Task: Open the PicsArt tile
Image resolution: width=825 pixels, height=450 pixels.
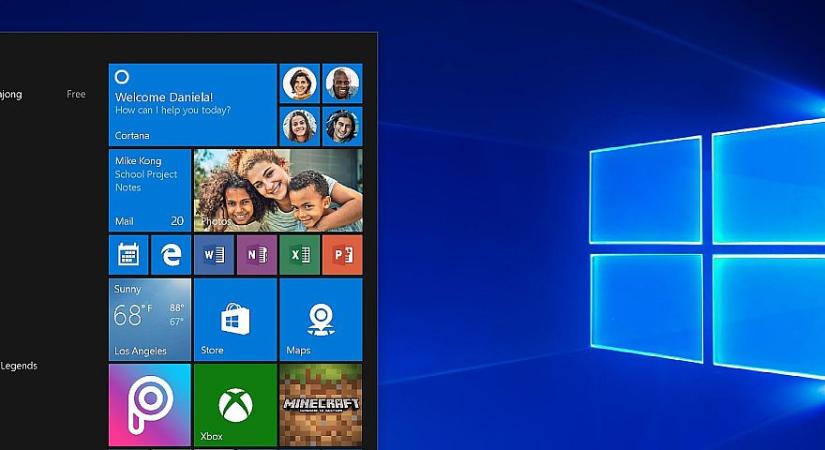Action: point(150,405)
